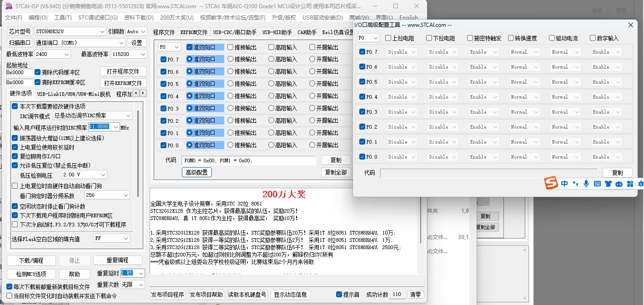Open the 编程(O) menu
The width and height of the screenshot is (644, 305).
tap(38, 17)
